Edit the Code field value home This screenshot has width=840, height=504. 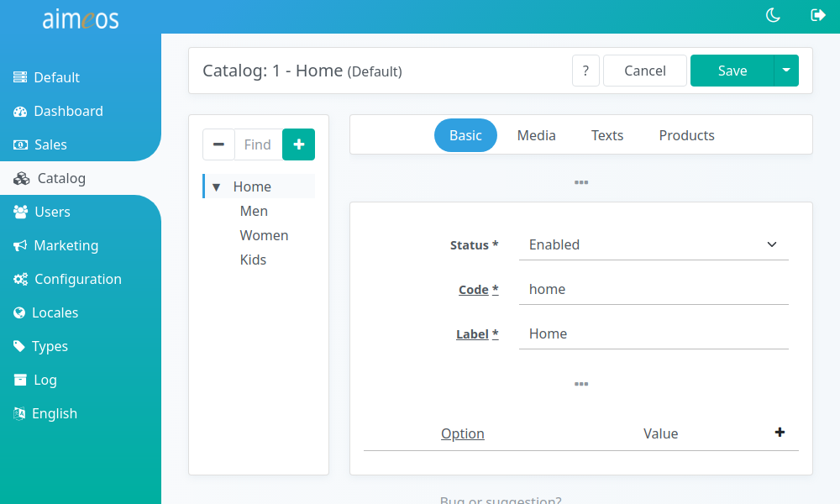pos(654,289)
